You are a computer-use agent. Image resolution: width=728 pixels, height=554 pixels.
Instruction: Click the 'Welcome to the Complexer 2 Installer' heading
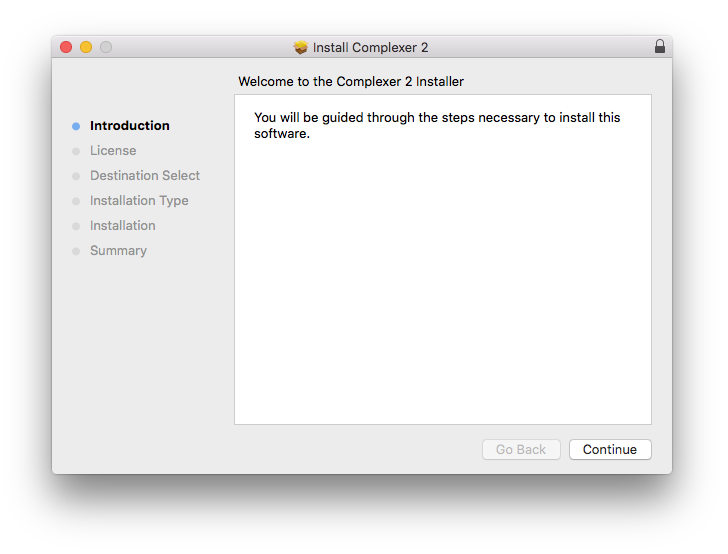(x=351, y=81)
